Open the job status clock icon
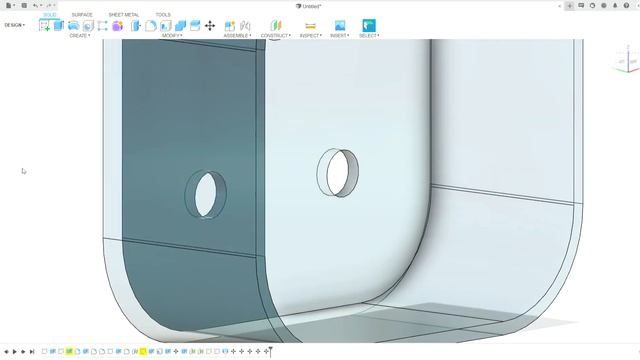Viewport: 640px width, 360px height. point(592,6)
